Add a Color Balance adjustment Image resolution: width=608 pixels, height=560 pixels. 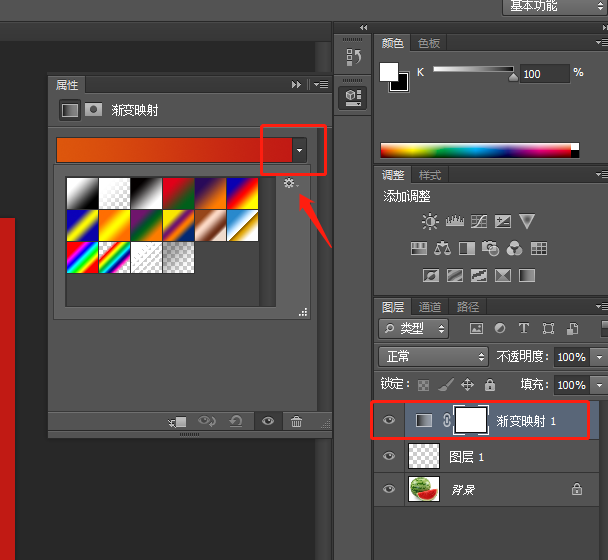(442, 248)
